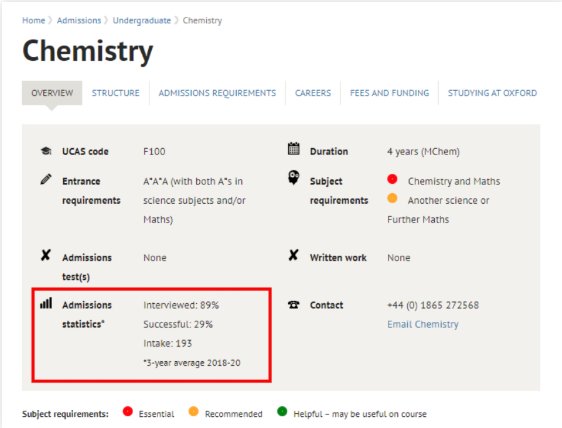Select the Studying at Oxford tab

pyautogui.click(x=492, y=93)
